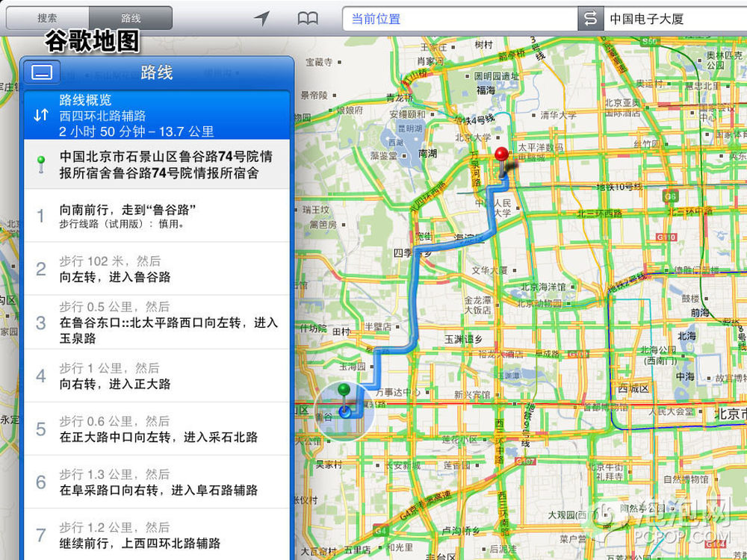Click the 自然博物馆 map label
Viewport: 747px width, 560px height.
(x=686, y=479)
